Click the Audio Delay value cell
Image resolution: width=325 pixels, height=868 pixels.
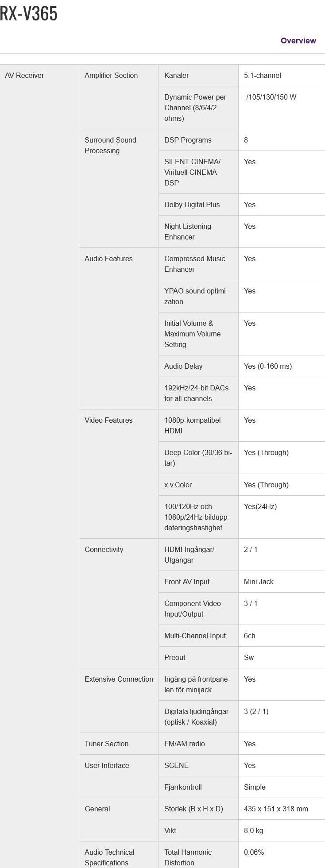pos(282,366)
